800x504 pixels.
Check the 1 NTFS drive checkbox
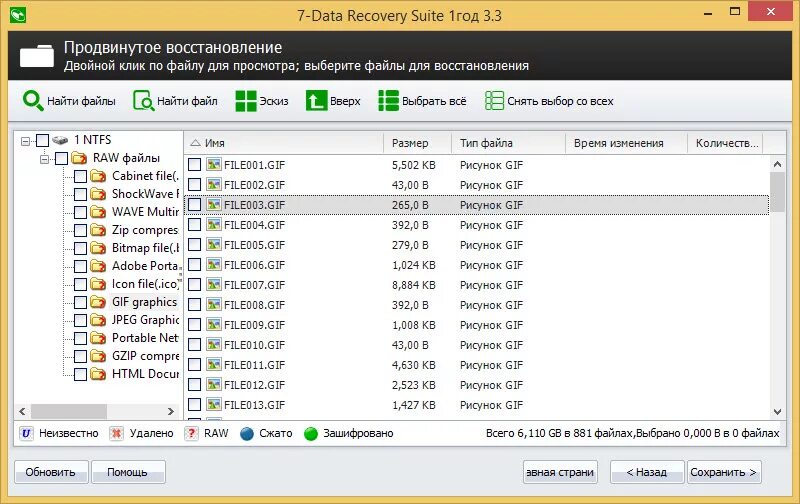pos(42,140)
